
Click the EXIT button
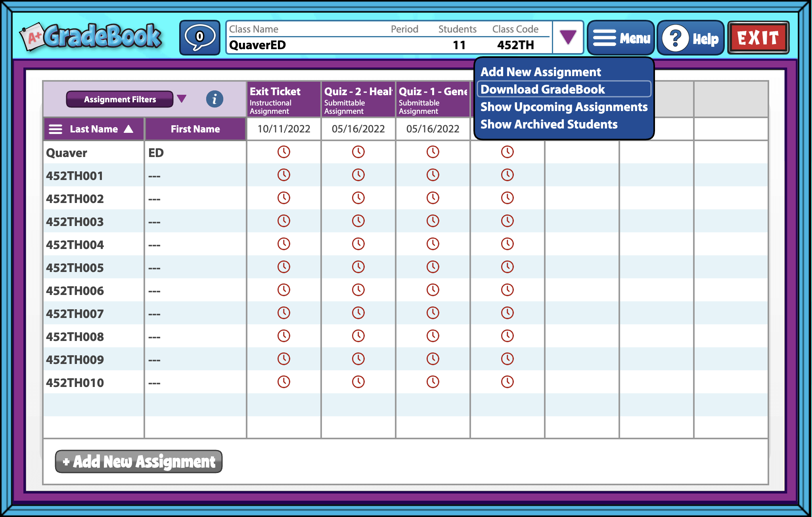[758, 38]
